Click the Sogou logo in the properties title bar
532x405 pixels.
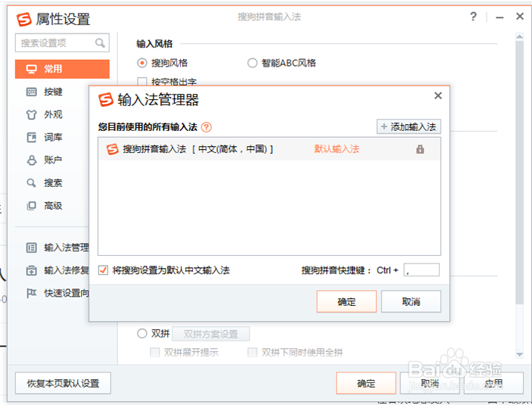pyautogui.click(x=24, y=20)
